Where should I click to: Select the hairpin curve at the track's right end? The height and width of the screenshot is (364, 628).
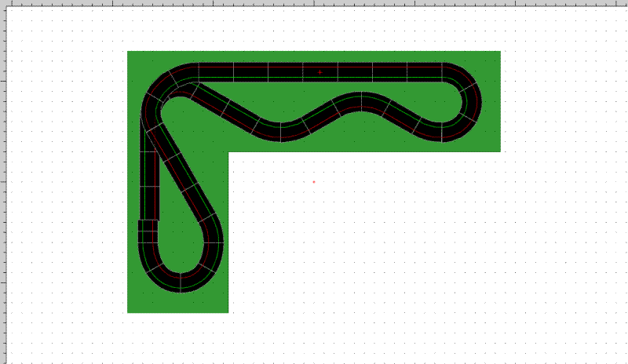point(468,104)
